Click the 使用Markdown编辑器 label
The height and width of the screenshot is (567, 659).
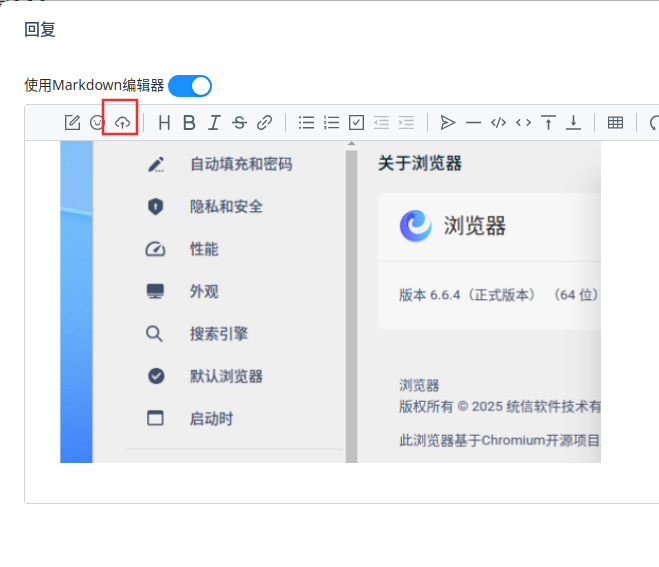point(94,85)
